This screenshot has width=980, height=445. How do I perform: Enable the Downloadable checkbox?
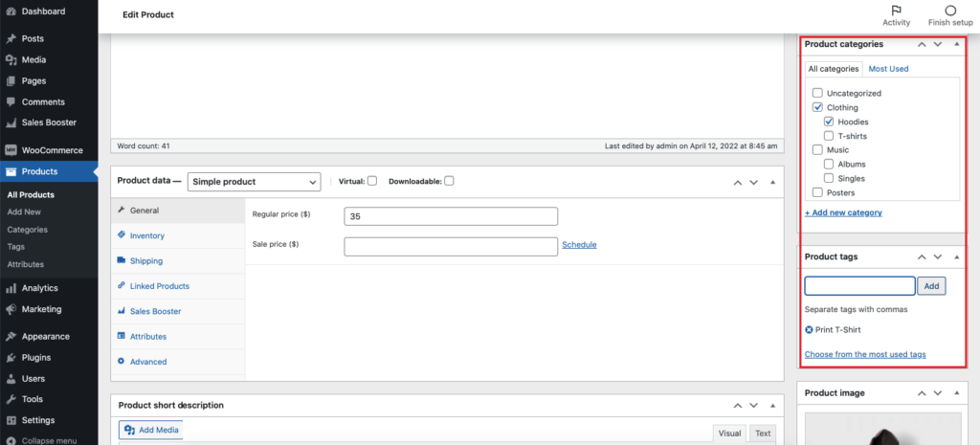pyautogui.click(x=449, y=181)
